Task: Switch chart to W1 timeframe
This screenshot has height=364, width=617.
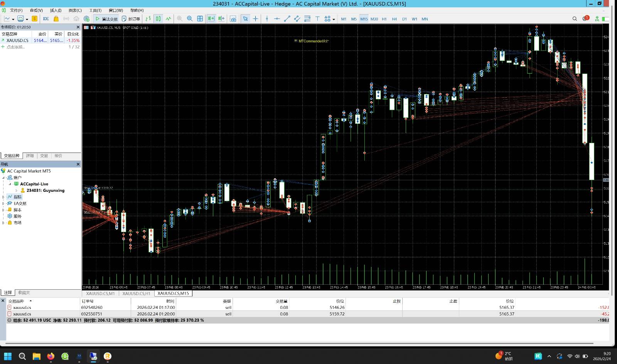Action: click(414, 19)
